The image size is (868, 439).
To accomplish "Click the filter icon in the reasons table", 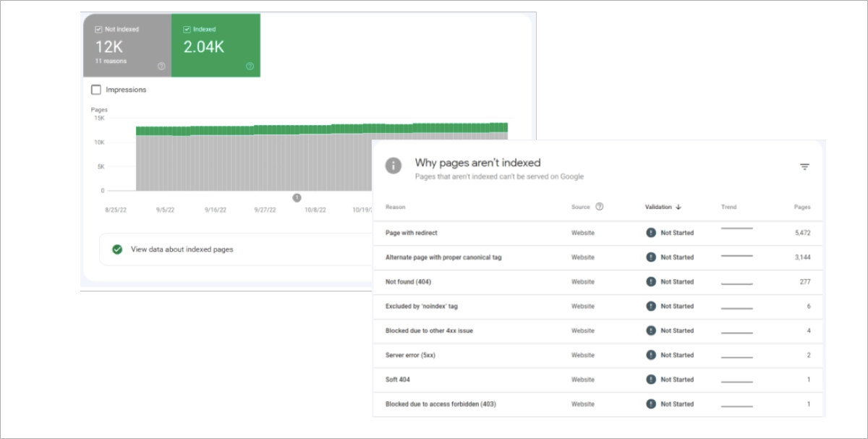I will pos(804,167).
